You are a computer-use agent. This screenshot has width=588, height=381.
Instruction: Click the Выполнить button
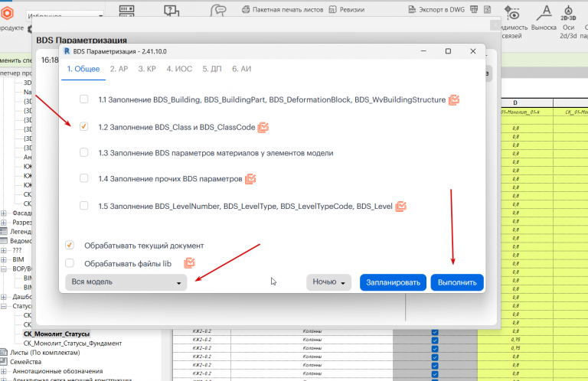(457, 282)
